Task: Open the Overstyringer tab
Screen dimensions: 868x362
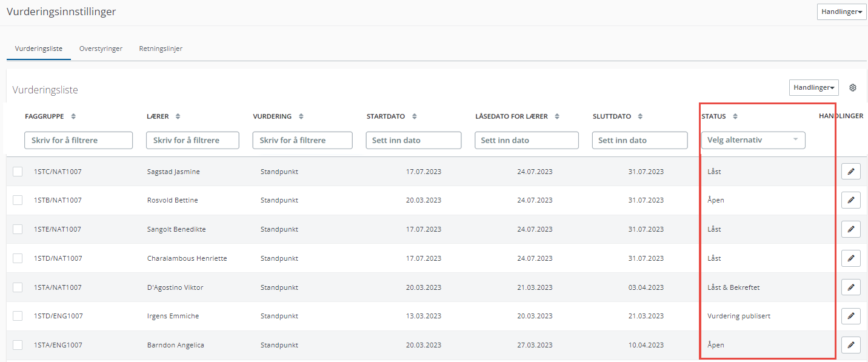Action: pyautogui.click(x=101, y=49)
